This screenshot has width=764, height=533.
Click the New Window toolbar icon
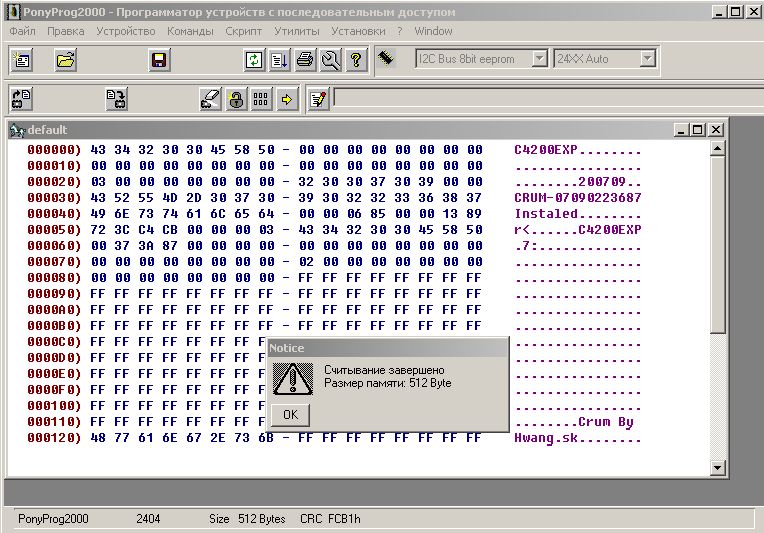coord(21,60)
